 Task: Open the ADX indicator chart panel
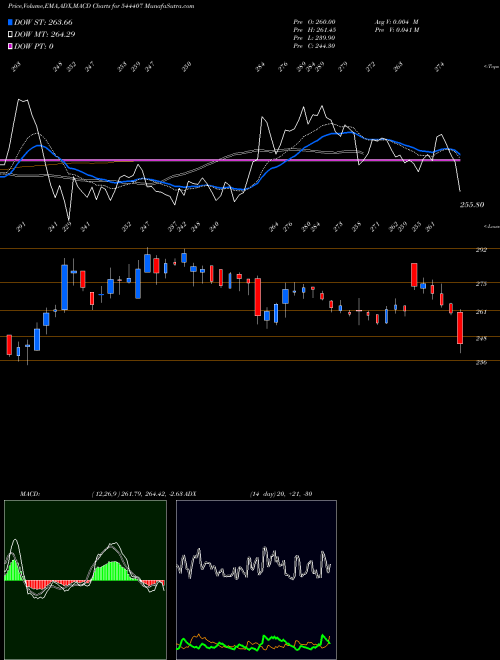[256, 580]
